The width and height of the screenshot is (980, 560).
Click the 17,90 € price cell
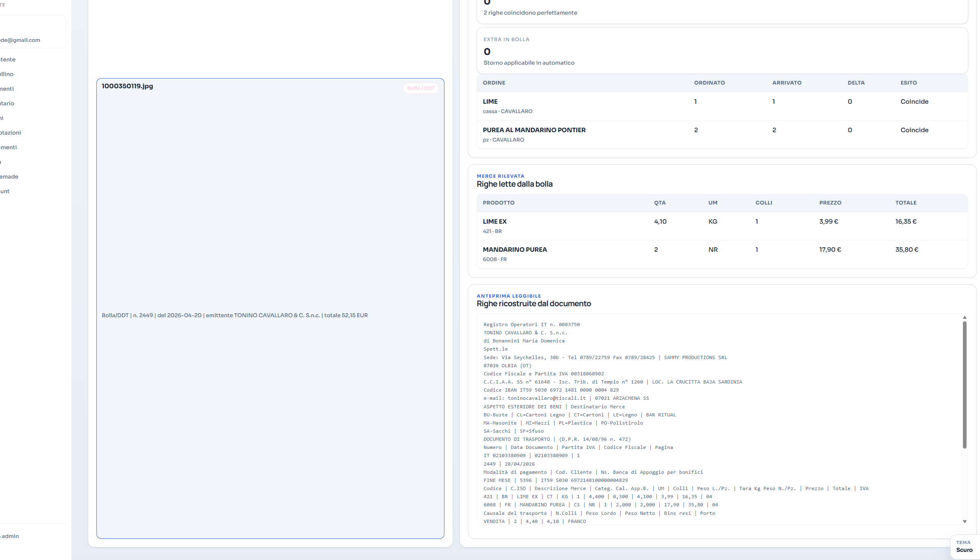pyautogui.click(x=830, y=249)
